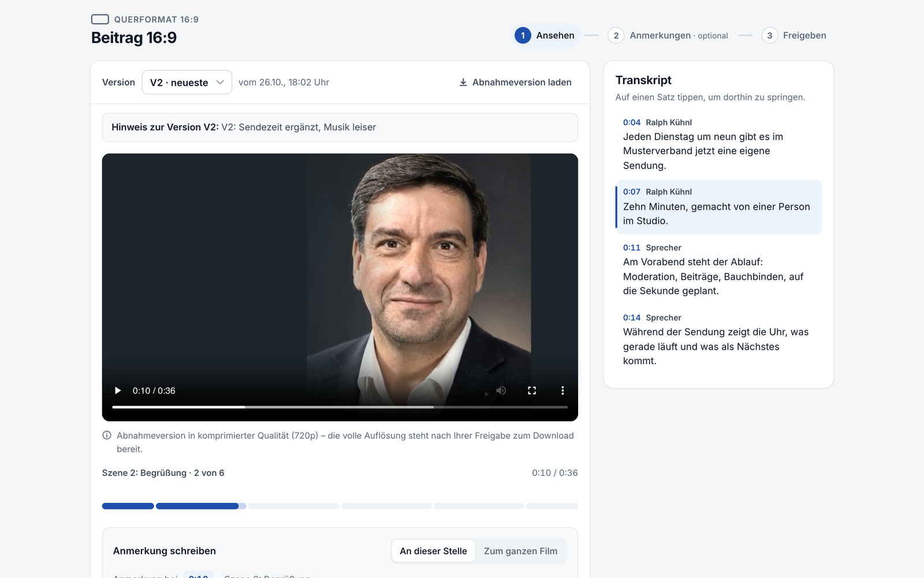Jump to the first scene segment in the scene bar

tap(128, 506)
